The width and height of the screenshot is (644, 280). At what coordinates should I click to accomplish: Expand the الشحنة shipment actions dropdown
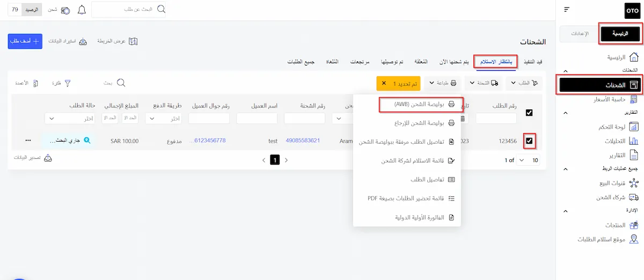(484, 83)
